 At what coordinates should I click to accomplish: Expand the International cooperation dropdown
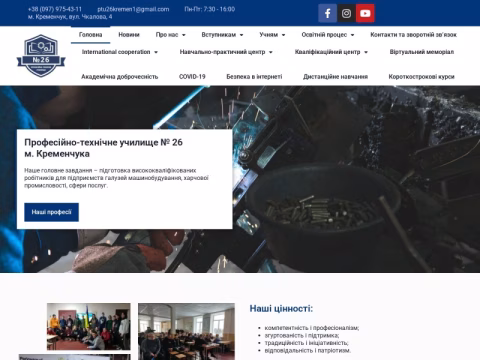[x=120, y=52]
